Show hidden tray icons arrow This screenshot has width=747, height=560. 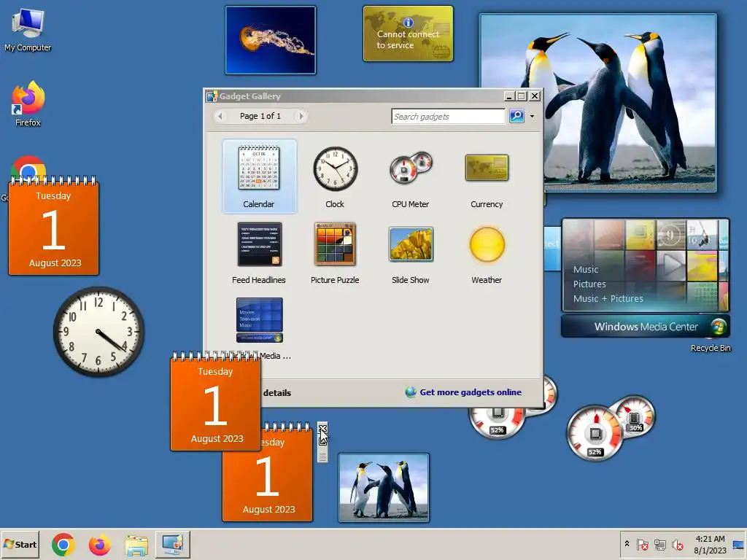pos(627,544)
